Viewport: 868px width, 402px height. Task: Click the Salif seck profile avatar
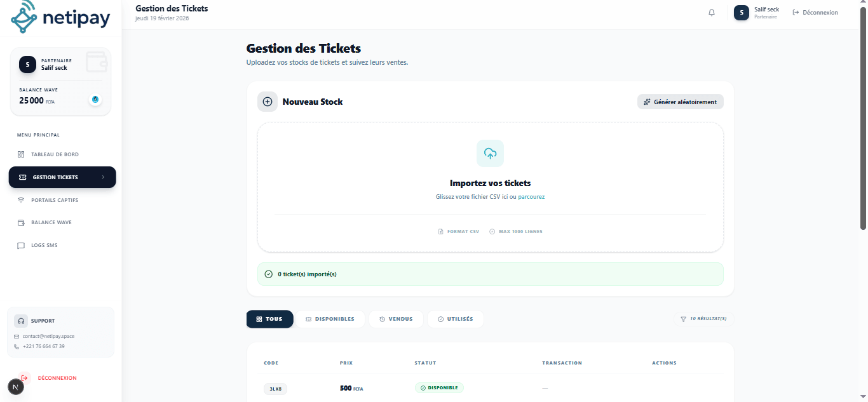(740, 12)
